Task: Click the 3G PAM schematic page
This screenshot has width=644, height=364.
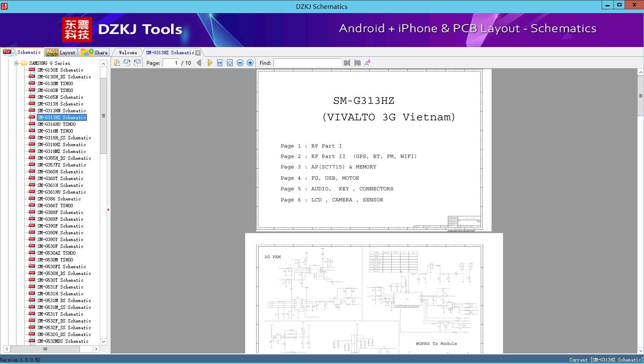Action: [x=374, y=293]
